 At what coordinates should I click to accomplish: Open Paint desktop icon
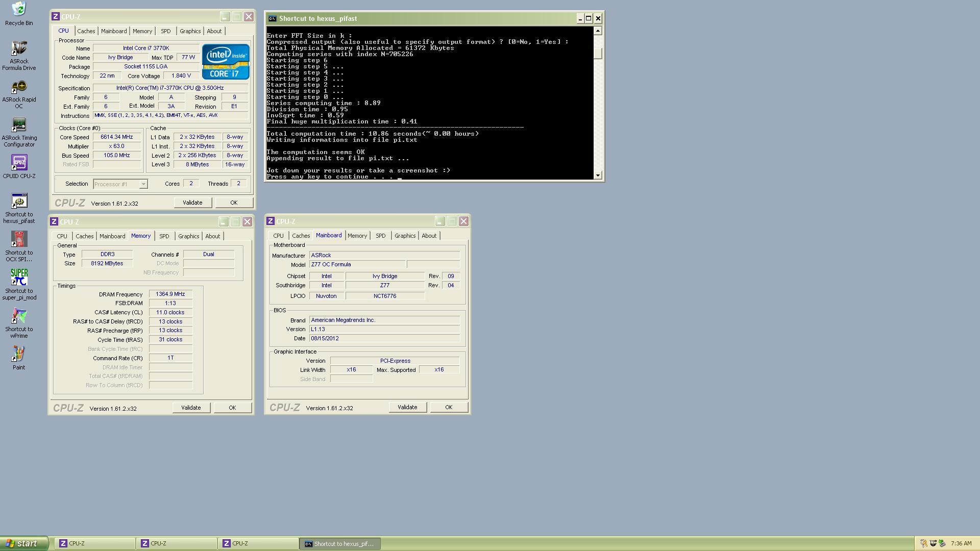coord(19,358)
